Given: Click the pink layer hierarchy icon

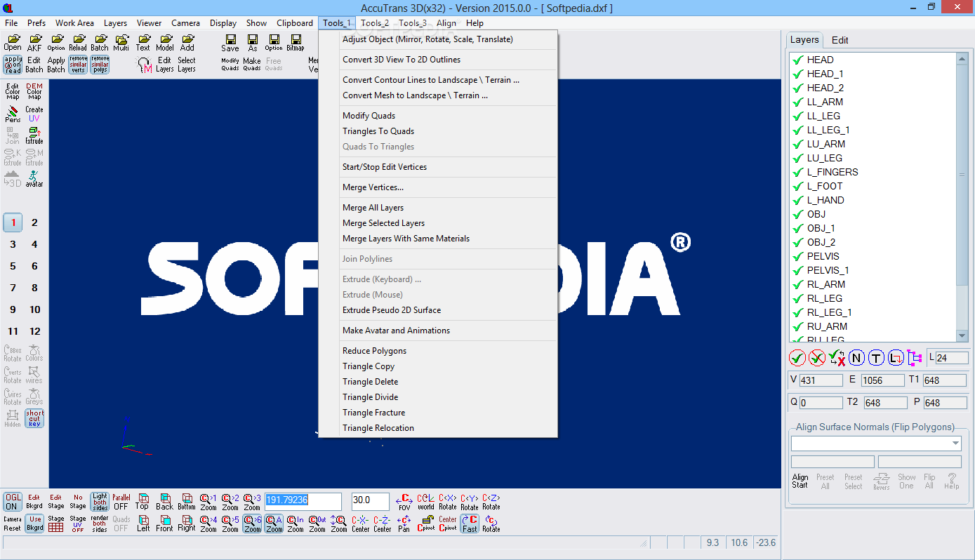Looking at the screenshot, I should [x=915, y=358].
